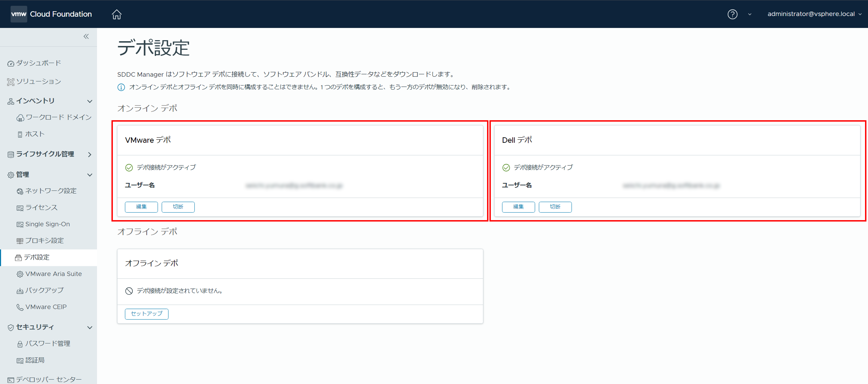868x384 pixels.
Task: Expand the ライフサイクル管理 section arrow
Action: (x=90, y=154)
